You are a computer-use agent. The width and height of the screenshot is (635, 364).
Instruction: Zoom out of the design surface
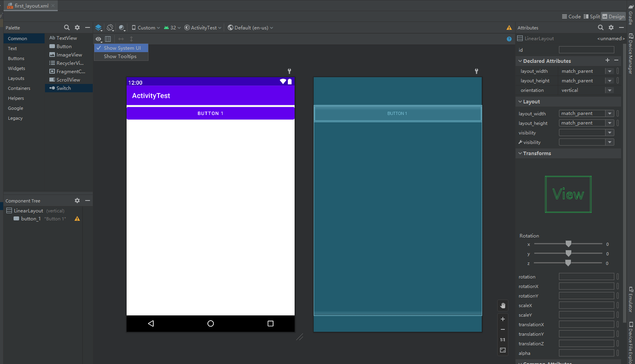[503, 329]
